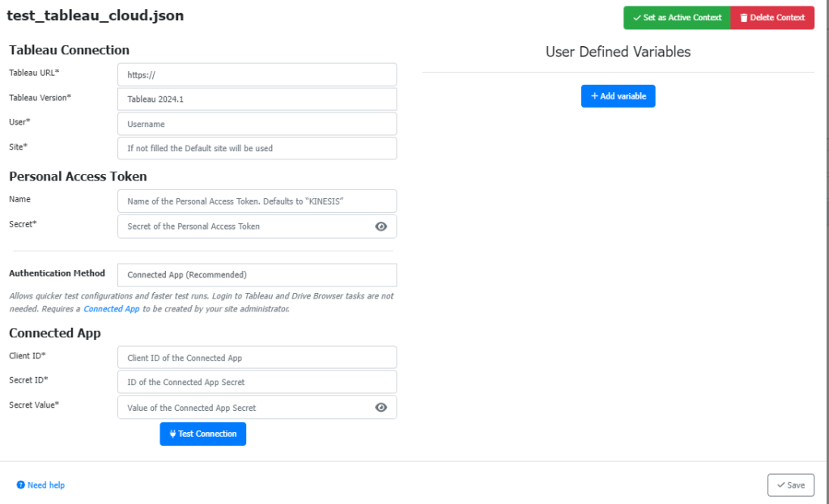Open the Authentication Method dropdown
Screen dimensions: 829x504
(x=257, y=275)
